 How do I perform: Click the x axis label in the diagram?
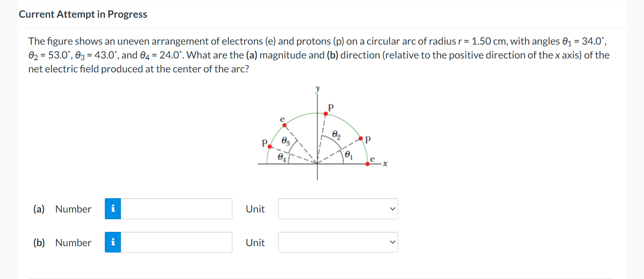pyautogui.click(x=385, y=164)
